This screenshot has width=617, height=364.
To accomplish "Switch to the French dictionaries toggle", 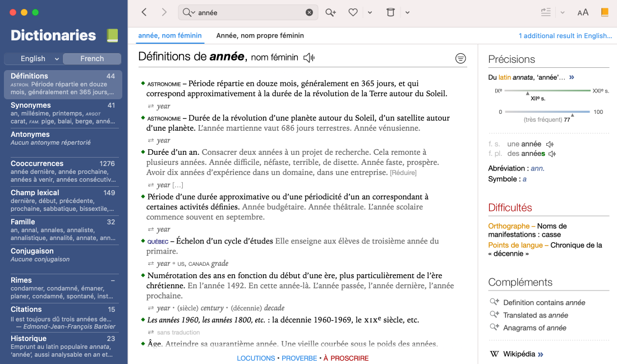I will point(92,58).
